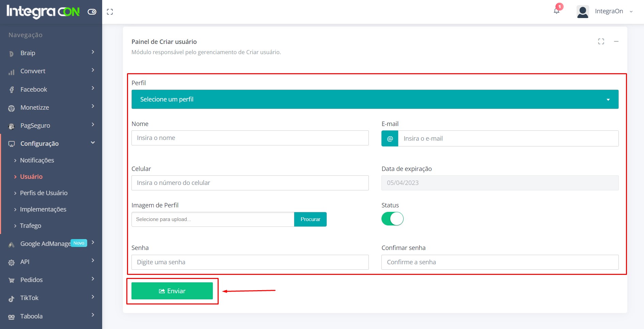Image resolution: width=644 pixels, height=329 pixels.
Task: Click the Nome input field
Action: coord(250,138)
